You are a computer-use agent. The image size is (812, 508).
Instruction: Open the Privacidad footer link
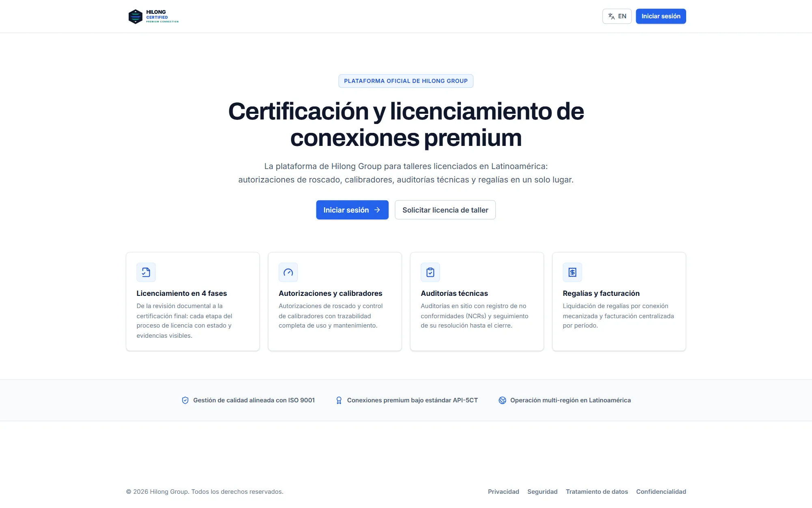(503, 492)
